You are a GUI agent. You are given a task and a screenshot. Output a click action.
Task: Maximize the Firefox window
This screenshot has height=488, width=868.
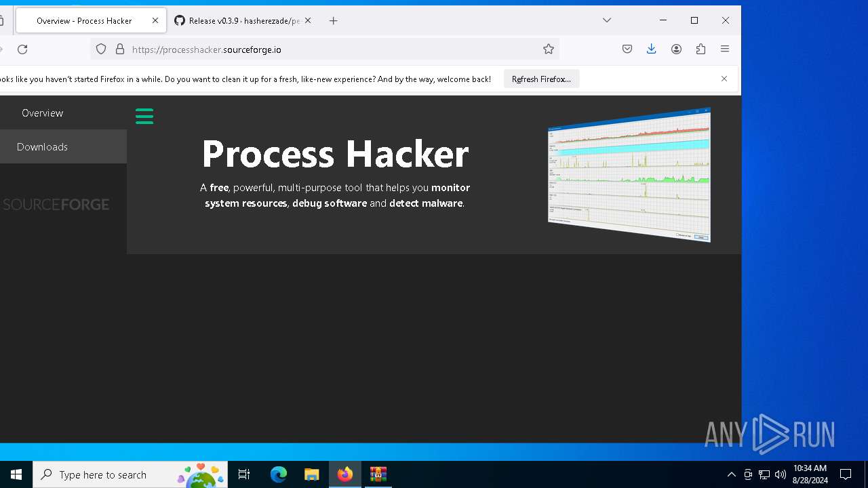coord(694,20)
